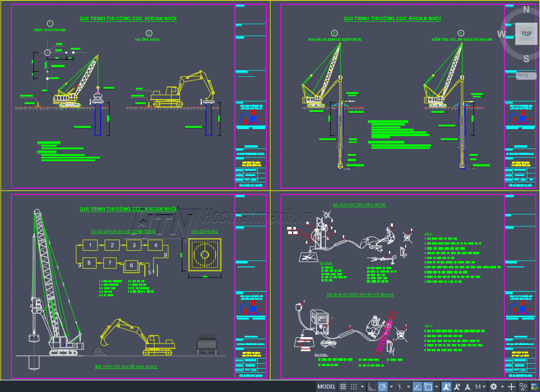Image resolution: width=540 pixels, height=392 pixels.
Task: Toggle polar tracking icon
Action: tap(382, 387)
